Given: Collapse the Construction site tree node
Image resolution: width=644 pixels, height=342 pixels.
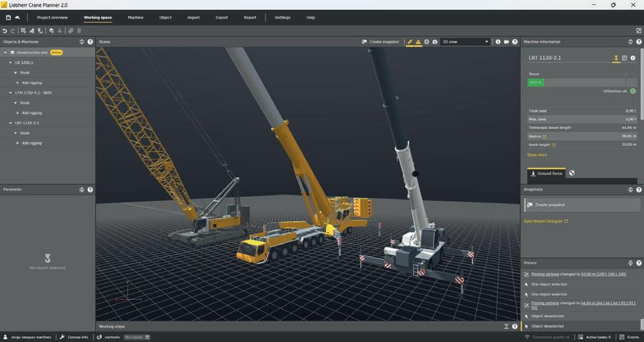Looking at the screenshot, I should tap(6, 52).
